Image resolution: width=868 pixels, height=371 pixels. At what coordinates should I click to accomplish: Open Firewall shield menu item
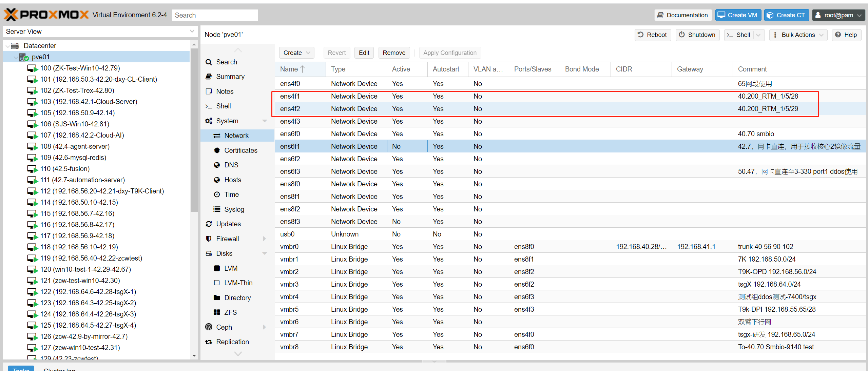click(227, 239)
